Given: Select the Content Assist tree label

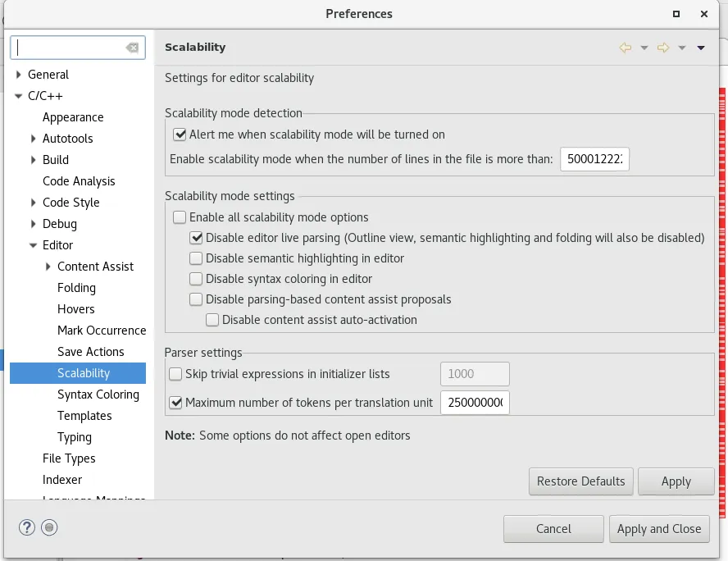Looking at the screenshot, I should click(95, 267).
